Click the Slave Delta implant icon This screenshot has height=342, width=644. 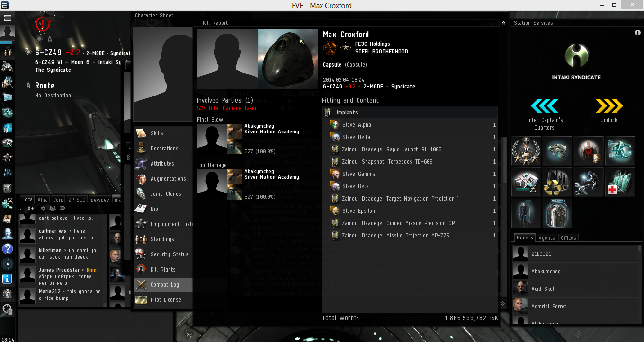coord(335,137)
